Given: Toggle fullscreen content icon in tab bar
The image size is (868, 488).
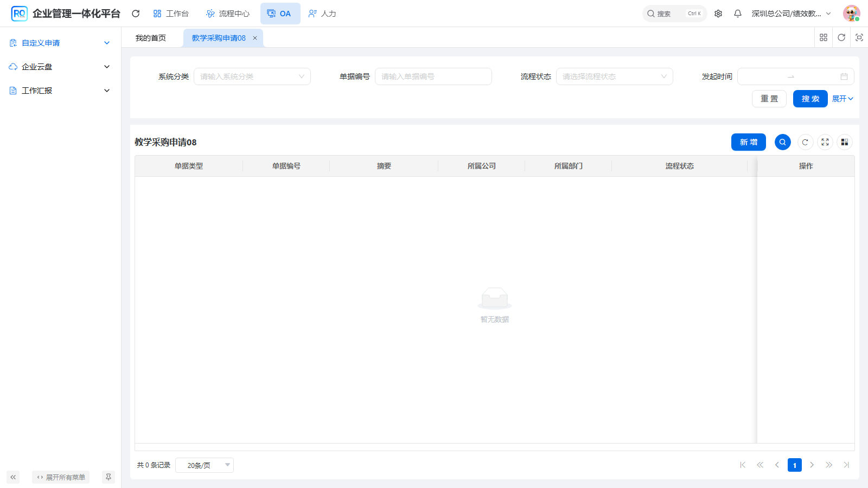Looking at the screenshot, I should tap(859, 37).
